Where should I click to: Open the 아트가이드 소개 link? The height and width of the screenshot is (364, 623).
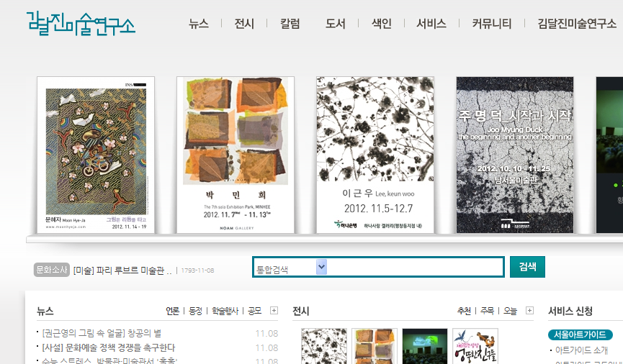[x=581, y=350]
